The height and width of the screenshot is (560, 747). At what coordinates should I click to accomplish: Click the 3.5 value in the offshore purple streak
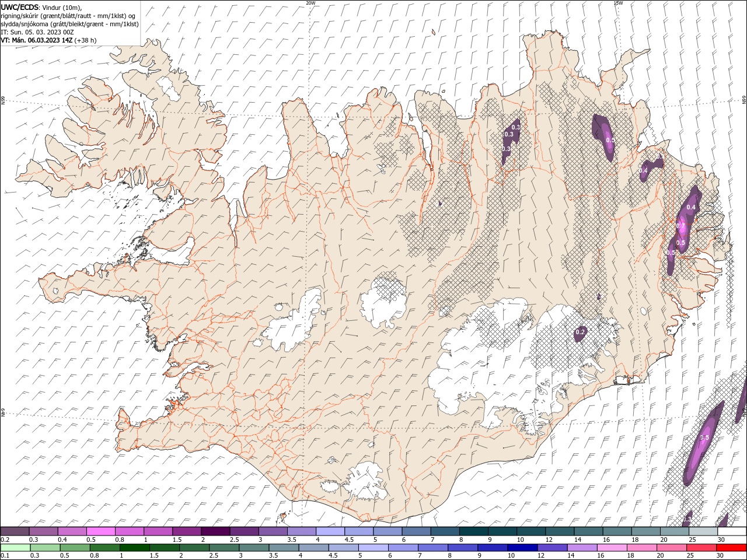point(704,437)
